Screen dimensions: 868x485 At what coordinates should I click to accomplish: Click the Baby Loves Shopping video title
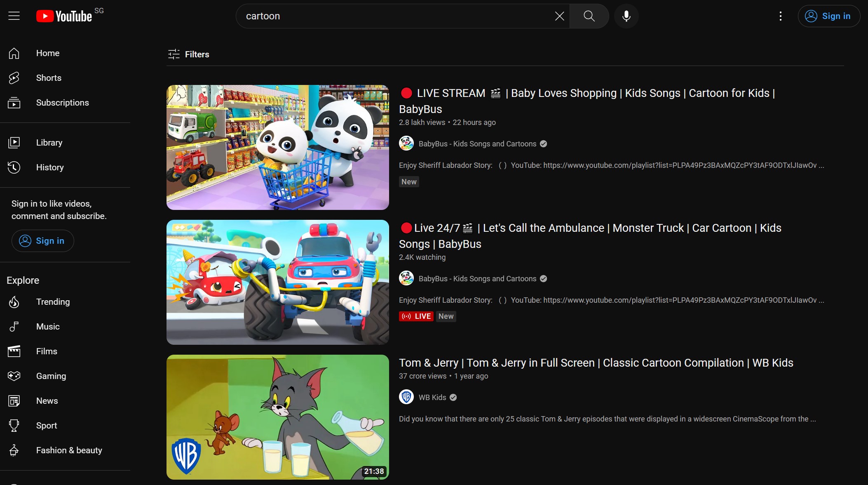[x=587, y=101]
